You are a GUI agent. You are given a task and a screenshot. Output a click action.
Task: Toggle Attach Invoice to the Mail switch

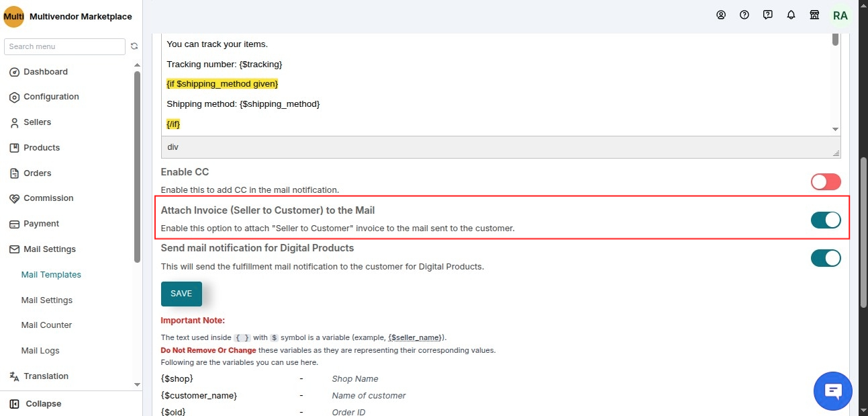[826, 220]
